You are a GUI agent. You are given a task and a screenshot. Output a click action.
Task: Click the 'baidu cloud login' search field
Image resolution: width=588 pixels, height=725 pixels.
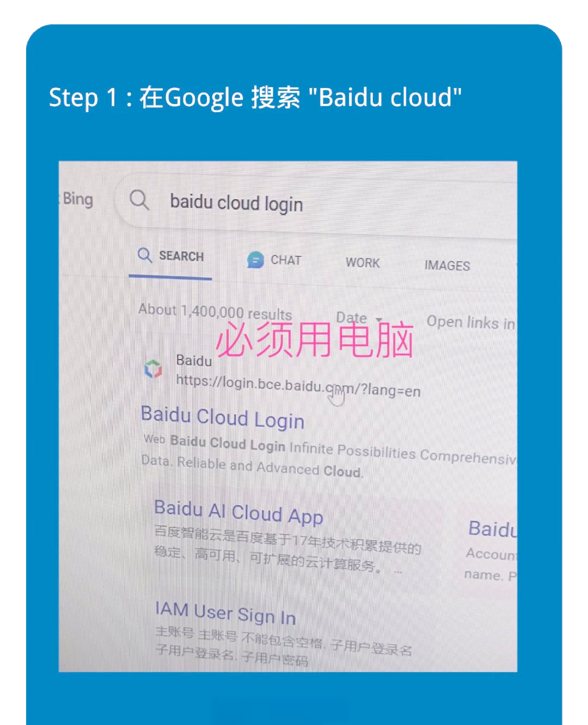pyautogui.click(x=316, y=204)
